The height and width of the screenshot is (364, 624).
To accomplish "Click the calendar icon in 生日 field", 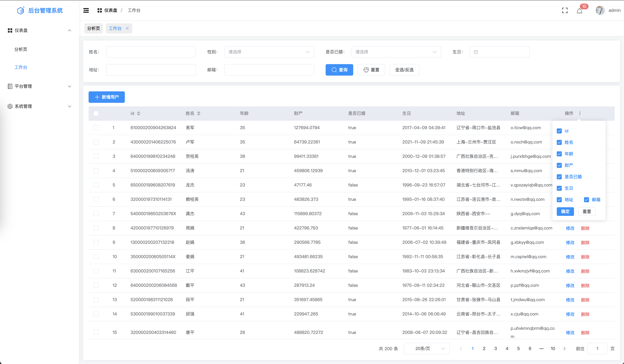I will coord(476,52).
